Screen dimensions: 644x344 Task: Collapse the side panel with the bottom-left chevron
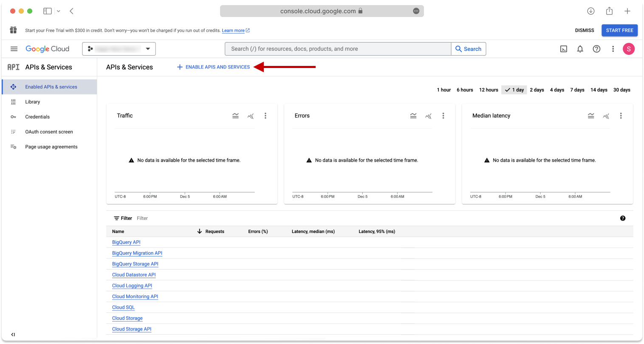(x=13, y=334)
